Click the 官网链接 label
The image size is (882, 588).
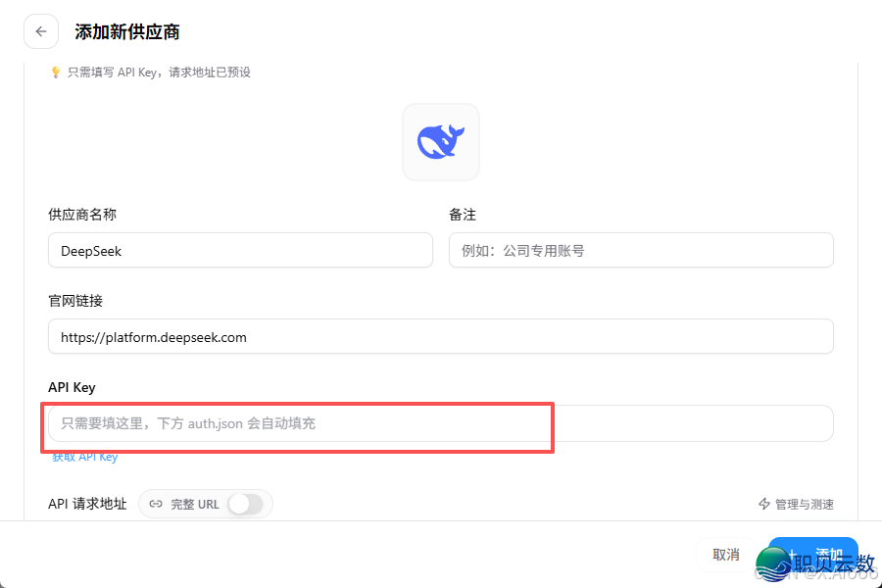(75, 301)
